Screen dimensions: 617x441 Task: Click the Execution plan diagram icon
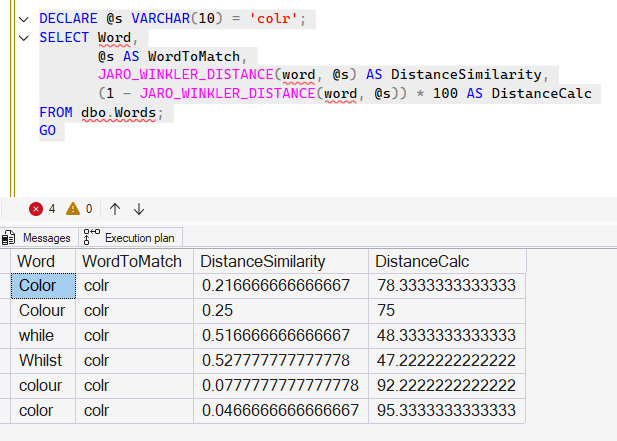tap(91, 237)
